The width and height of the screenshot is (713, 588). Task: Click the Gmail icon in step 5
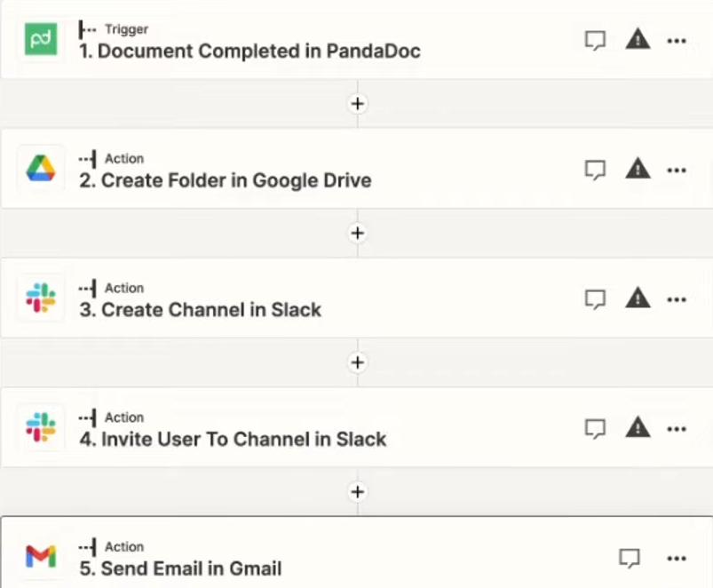coord(41,556)
